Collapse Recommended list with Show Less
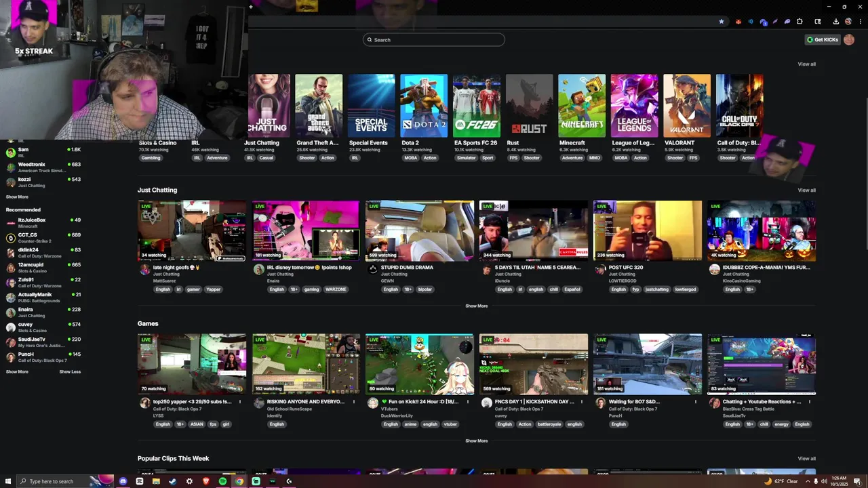The image size is (868, 488). click(70, 371)
